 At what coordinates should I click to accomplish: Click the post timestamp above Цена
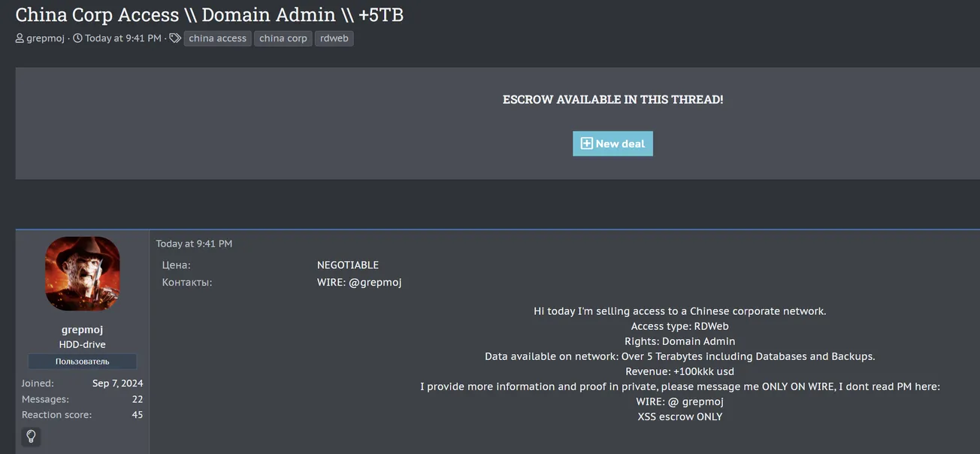coord(194,244)
